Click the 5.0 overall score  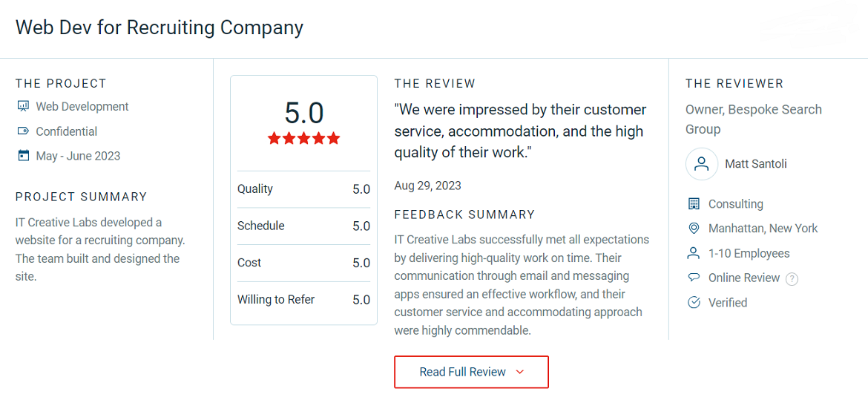coord(303,113)
